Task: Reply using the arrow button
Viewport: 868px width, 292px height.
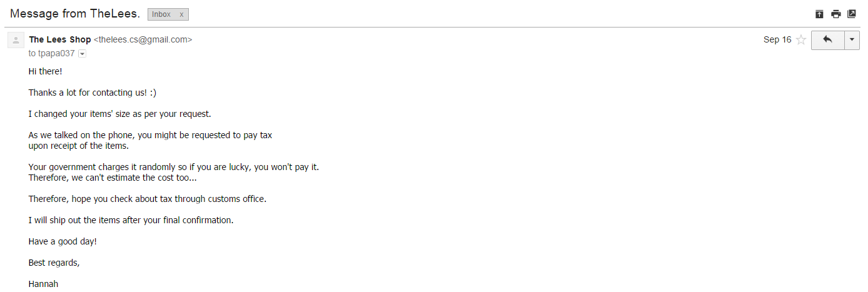Action: (827, 40)
